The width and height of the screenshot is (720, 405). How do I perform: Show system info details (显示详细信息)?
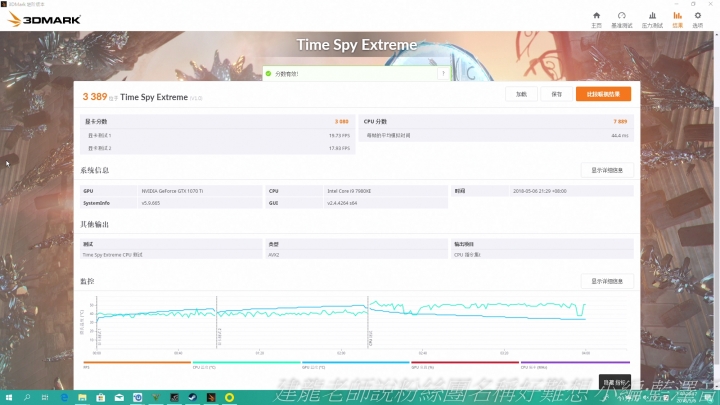[x=607, y=170]
